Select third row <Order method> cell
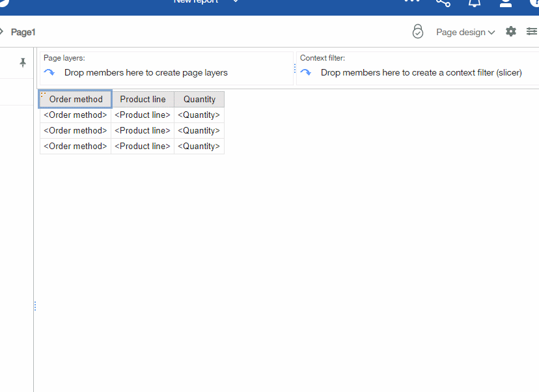The width and height of the screenshot is (539, 392). click(x=76, y=146)
